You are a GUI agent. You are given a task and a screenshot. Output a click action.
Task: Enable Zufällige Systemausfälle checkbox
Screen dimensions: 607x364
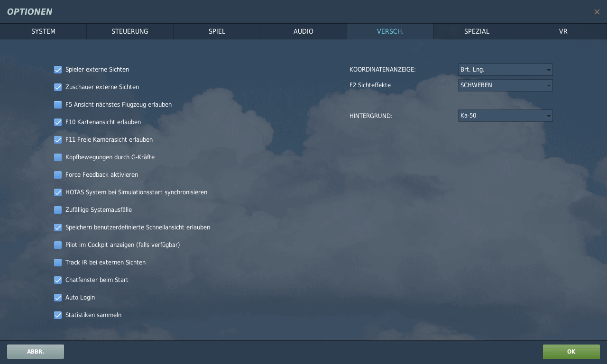[58, 210]
